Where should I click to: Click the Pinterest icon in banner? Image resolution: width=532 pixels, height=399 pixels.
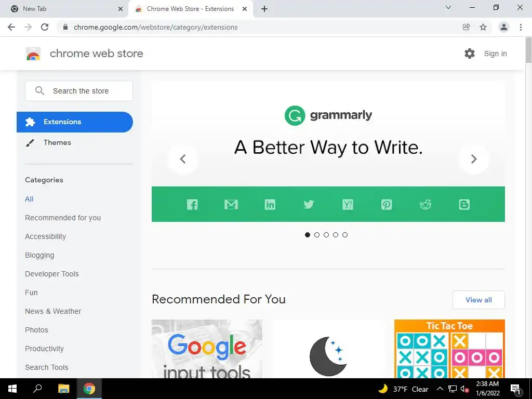point(387,205)
